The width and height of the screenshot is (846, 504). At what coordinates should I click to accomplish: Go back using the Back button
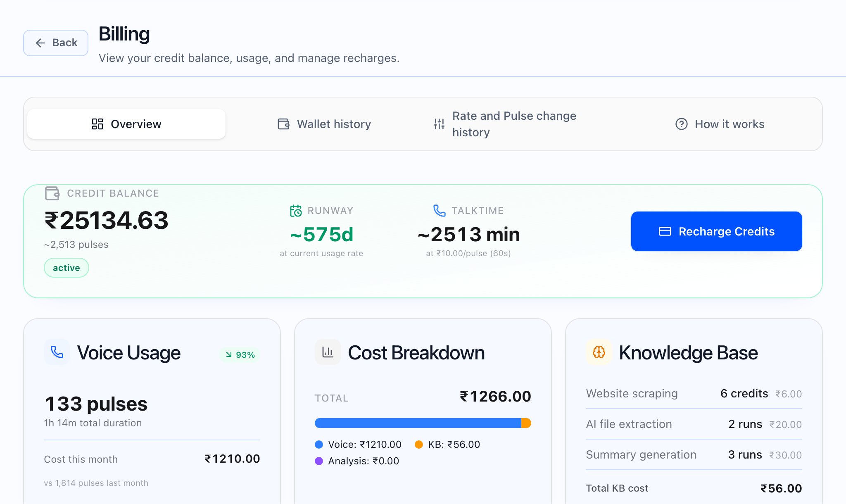(x=56, y=43)
